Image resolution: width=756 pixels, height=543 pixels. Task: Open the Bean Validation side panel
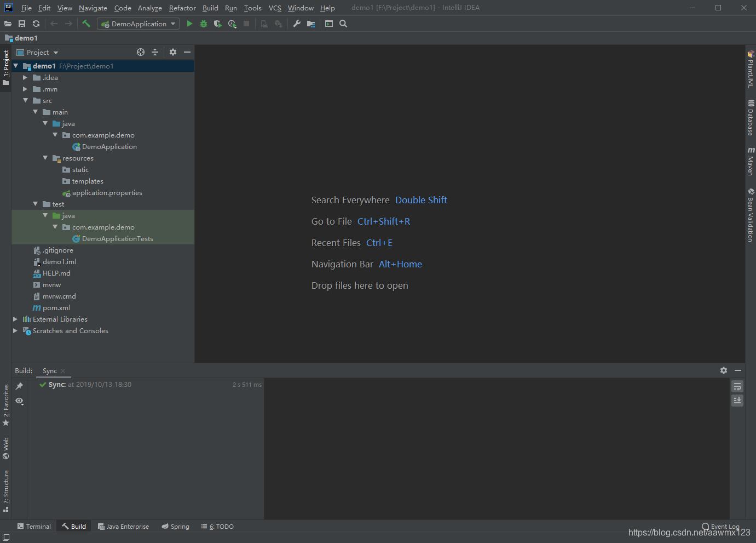tap(751, 215)
